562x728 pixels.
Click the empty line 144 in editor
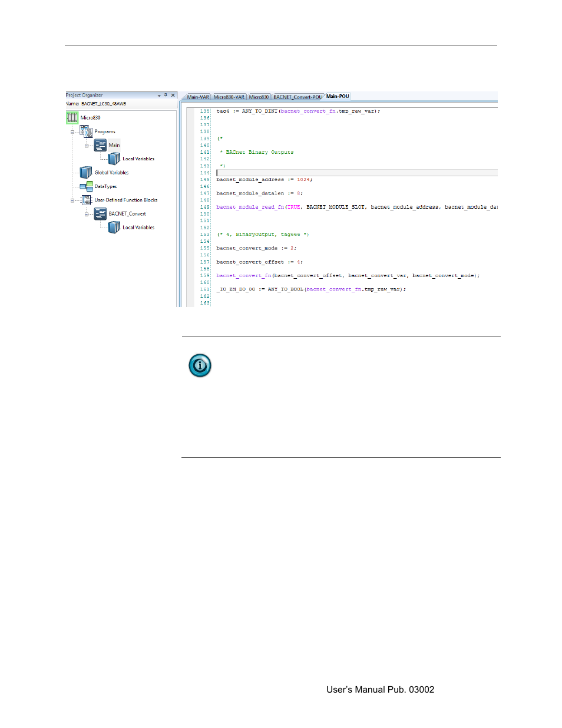click(x=356, y=173)
